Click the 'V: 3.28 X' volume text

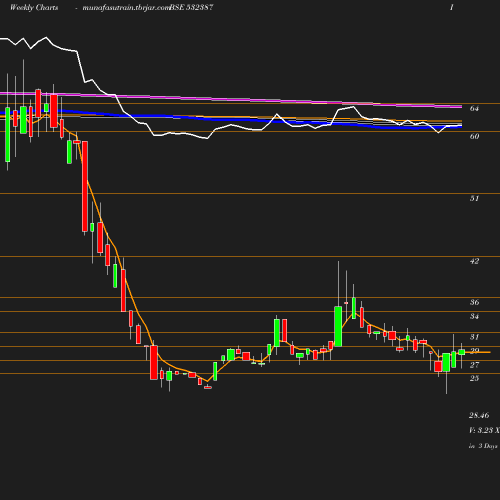[484, 430]
